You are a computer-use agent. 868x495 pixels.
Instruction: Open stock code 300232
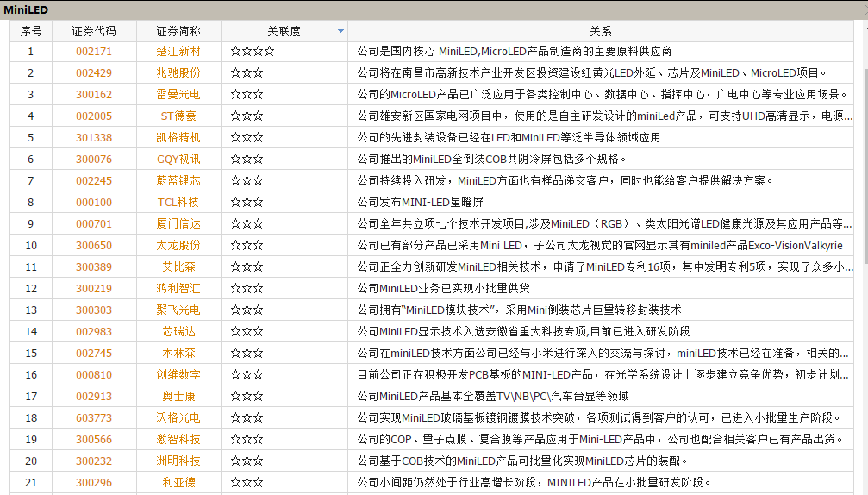(x=94, y=461)
